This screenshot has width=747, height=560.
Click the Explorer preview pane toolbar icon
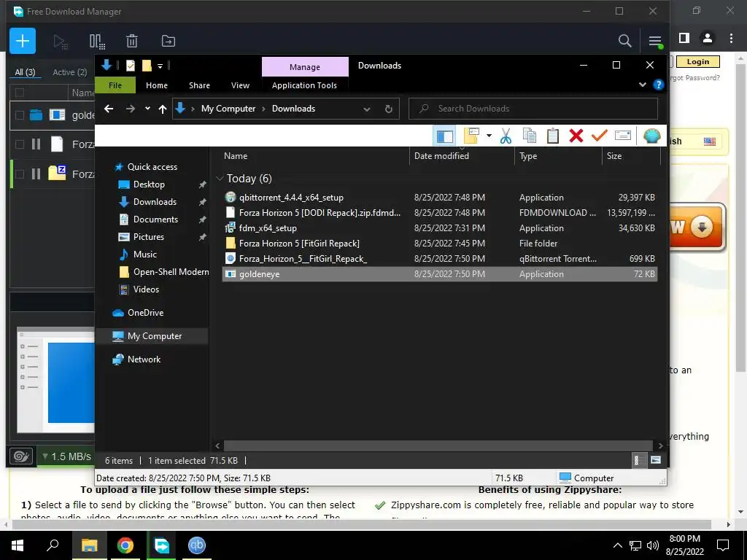pyautogui.click(x=444, y=136)
